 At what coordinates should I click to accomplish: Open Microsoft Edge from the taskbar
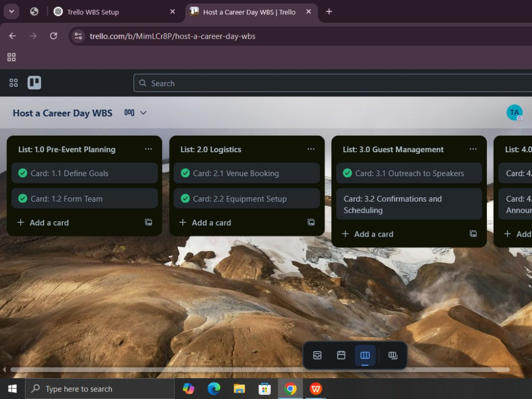214,388
